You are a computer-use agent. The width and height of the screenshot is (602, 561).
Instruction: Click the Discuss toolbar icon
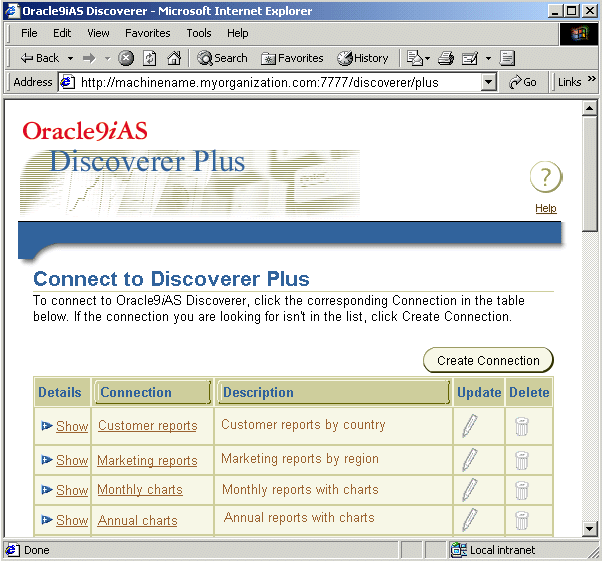pos(507,58)
